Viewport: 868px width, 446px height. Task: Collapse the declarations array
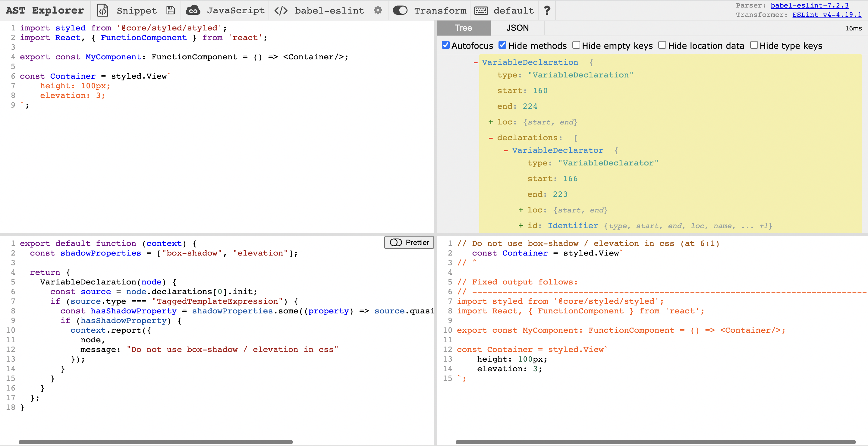pos(491,138)
